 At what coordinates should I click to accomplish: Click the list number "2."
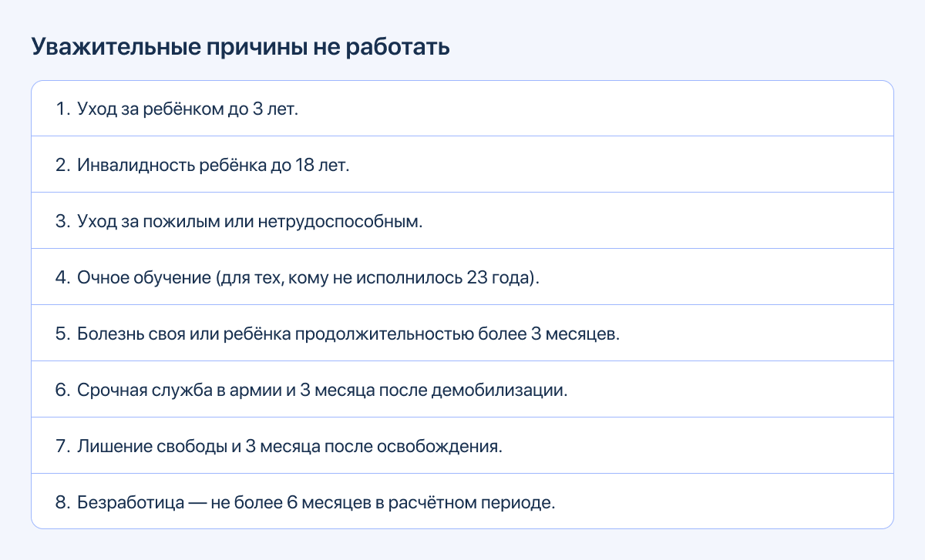pyautogui.click(x=63, y=165)
